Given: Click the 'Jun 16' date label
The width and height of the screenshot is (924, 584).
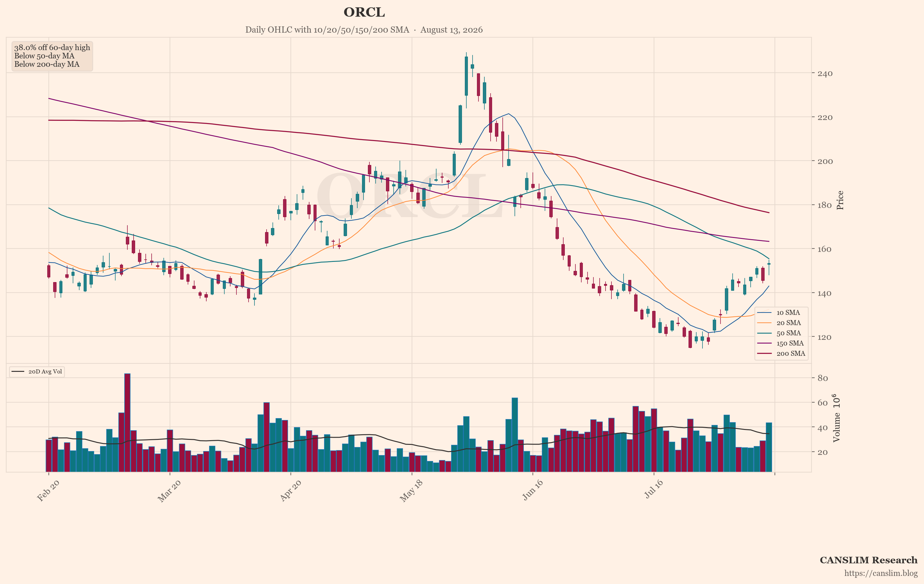Looking at the screenshot, I should click(533, 490).
